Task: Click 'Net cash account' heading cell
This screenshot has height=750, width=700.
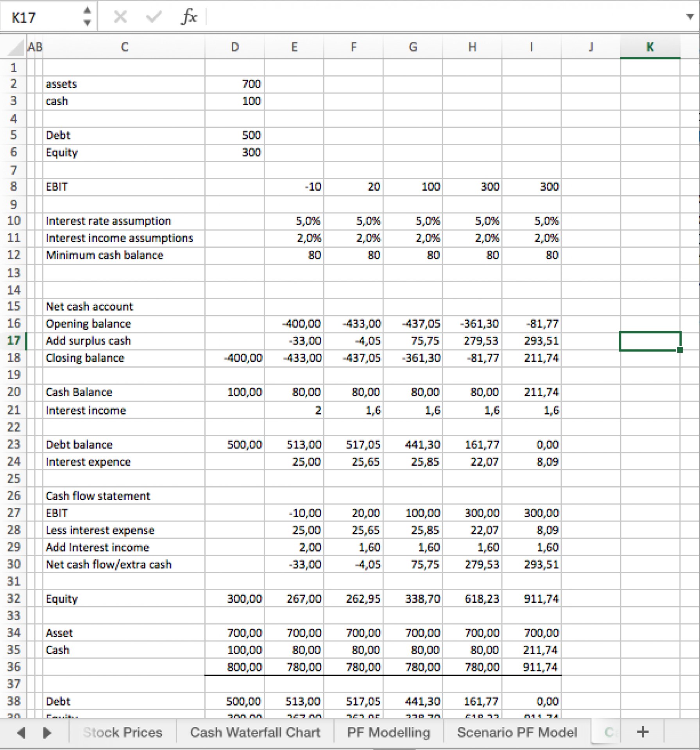Action: [x=124, y=307]
